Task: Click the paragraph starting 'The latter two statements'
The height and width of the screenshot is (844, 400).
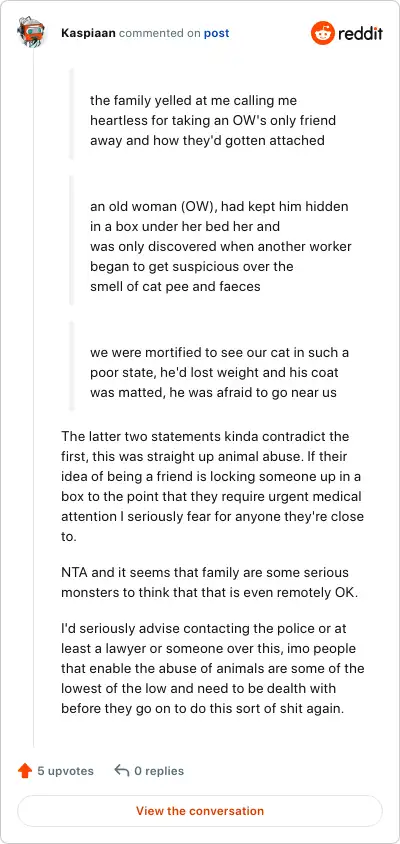Action: [x=213, y=487]
